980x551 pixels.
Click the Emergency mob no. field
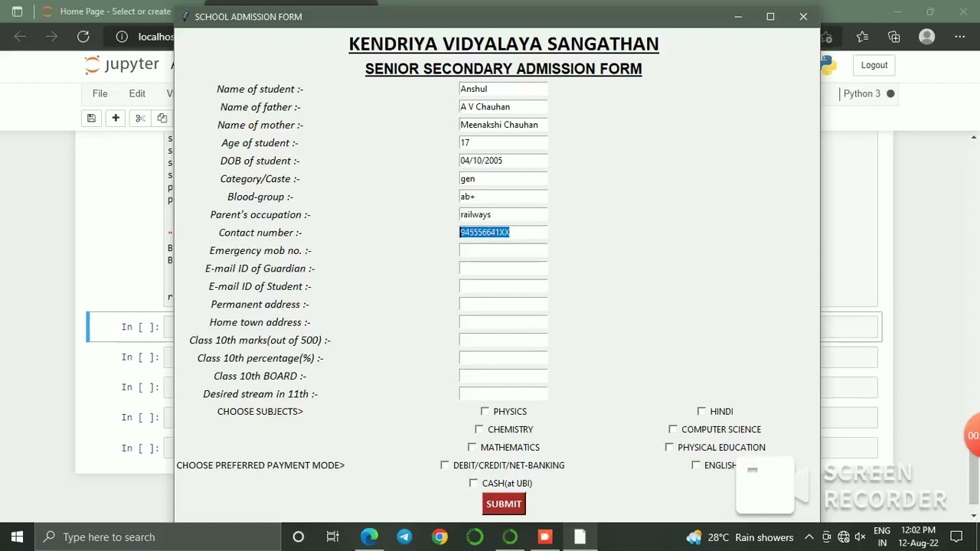[x=503, y=250]
